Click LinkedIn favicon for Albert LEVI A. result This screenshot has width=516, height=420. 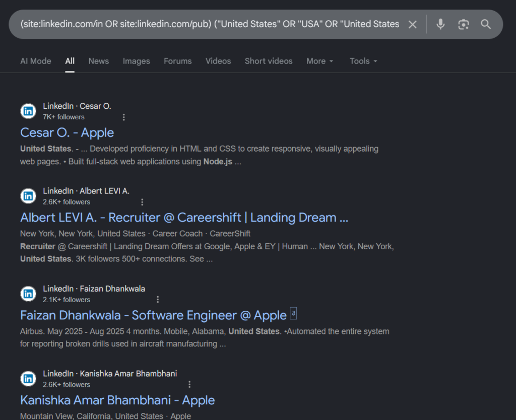[x=28, y=196]
